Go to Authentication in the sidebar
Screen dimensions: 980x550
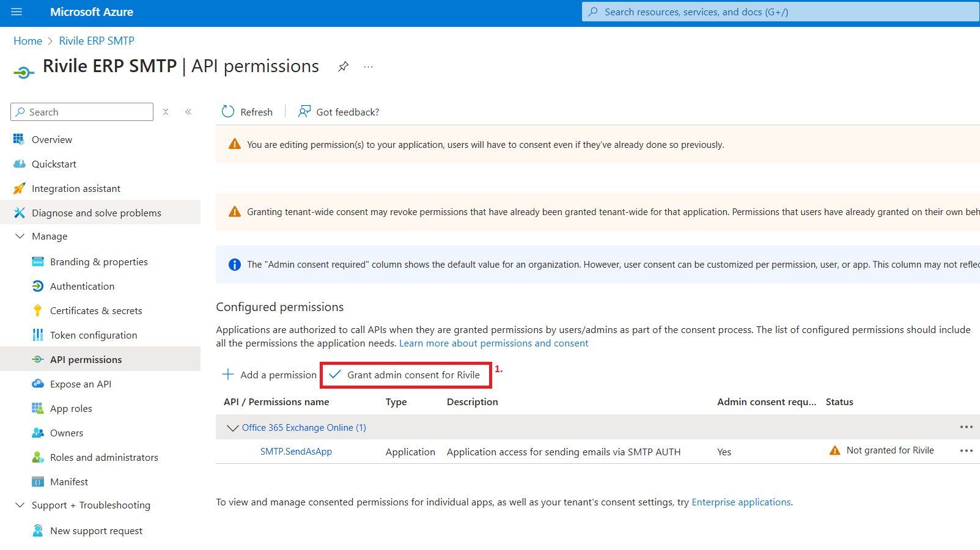point(82,286)
